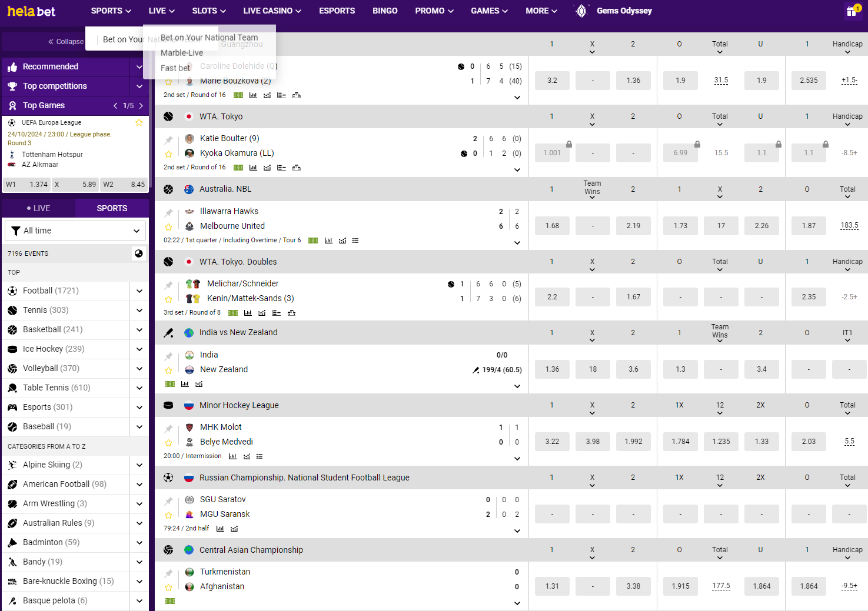Open live field icon for Turkmenistan match
868x611 pixels.
tap(170, 601)
